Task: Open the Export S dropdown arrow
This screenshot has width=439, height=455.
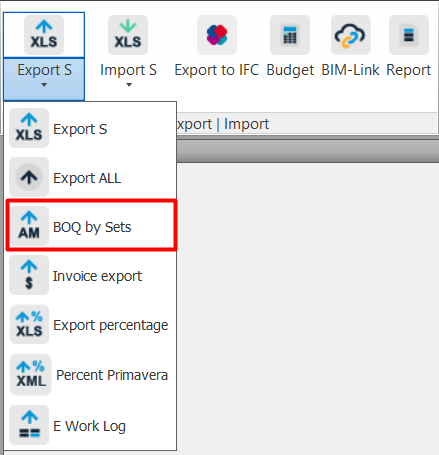Action: point(44,85)
